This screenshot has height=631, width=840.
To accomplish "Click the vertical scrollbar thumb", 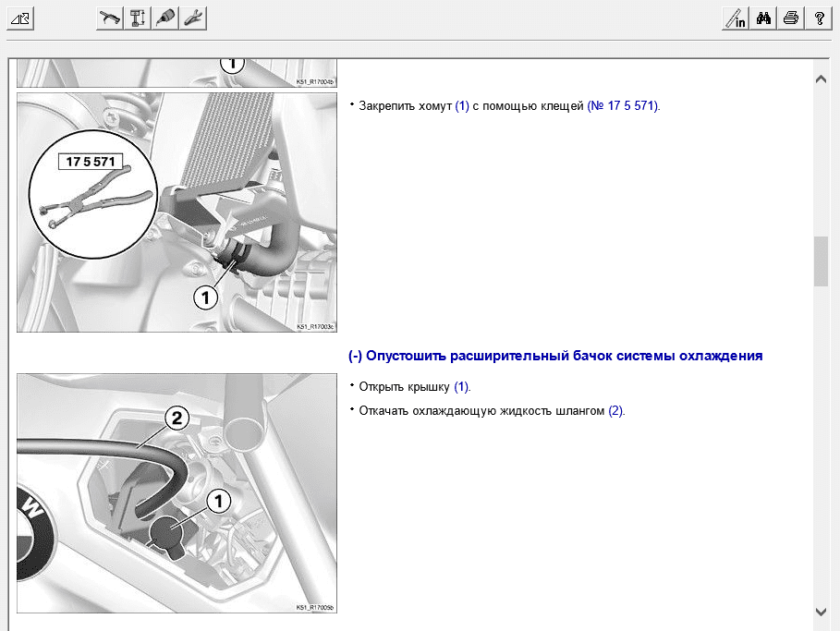I will point(821,261).
